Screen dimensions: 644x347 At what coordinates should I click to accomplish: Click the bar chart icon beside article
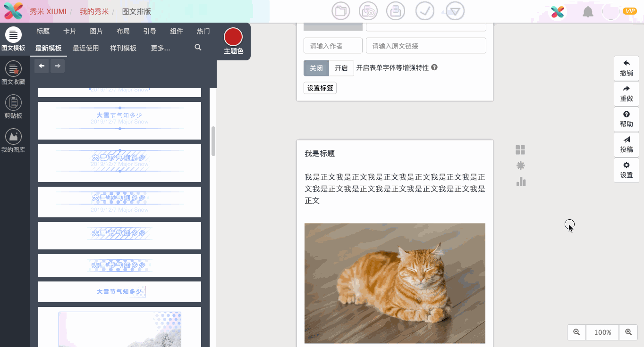pos(521,182)
